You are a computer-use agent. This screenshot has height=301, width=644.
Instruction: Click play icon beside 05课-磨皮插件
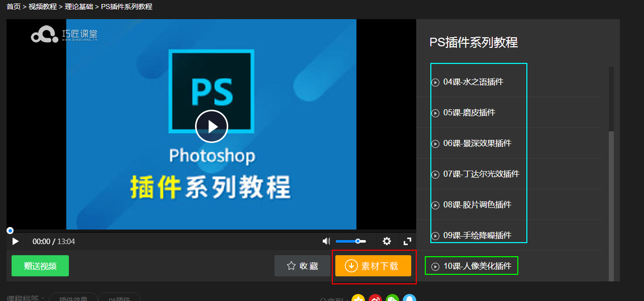point(435,113)
